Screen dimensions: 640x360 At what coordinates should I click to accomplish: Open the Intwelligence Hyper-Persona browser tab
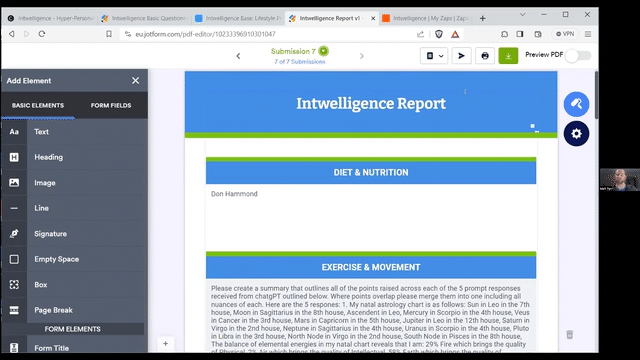51,18
